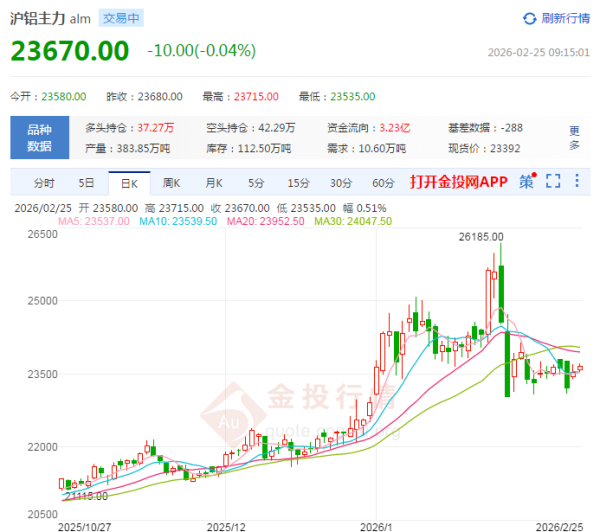
Task: Click the 2026/1 date axis label
Action: (x=376, y=527)
